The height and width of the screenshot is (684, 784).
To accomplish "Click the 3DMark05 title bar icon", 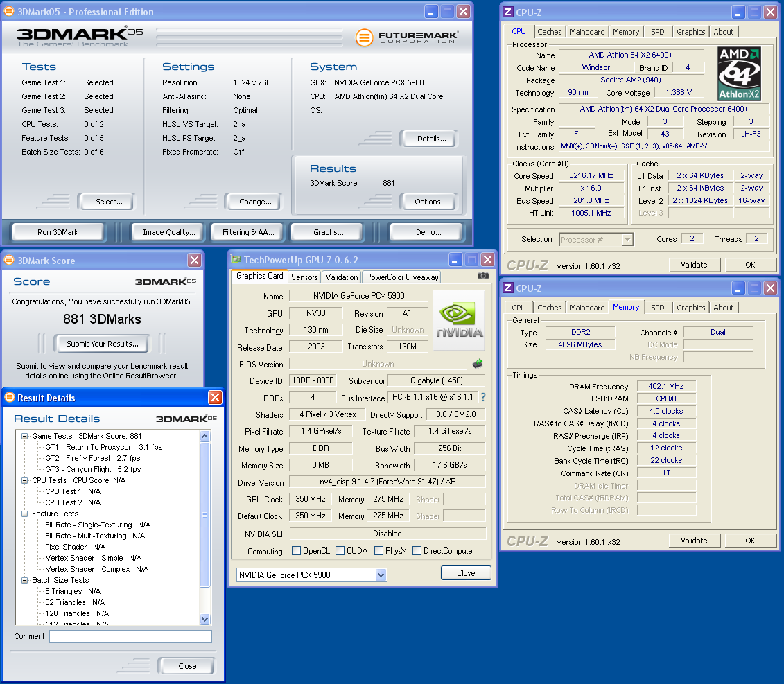I will tap(10, 12).
